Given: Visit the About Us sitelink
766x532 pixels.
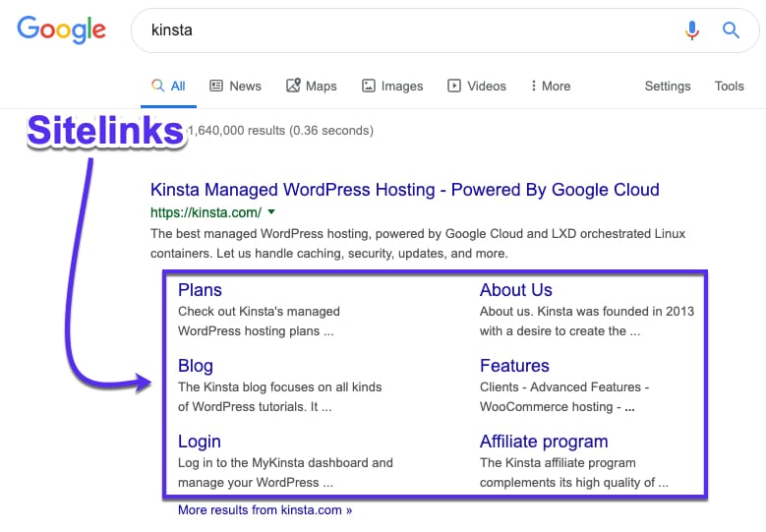Looking at the screenshot, I should click(515, 290).
